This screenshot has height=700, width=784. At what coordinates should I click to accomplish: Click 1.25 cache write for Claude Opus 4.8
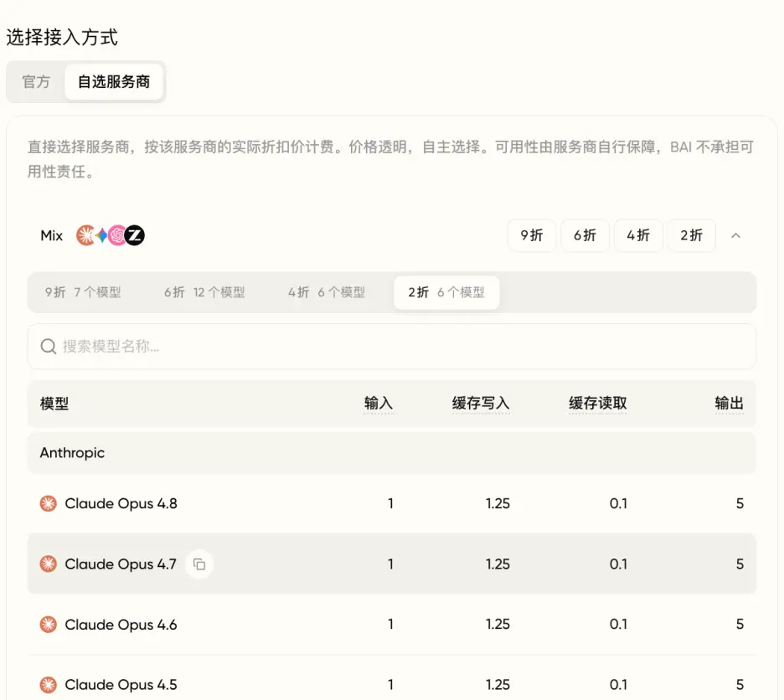pyautogui.click(x=498, y=503)
